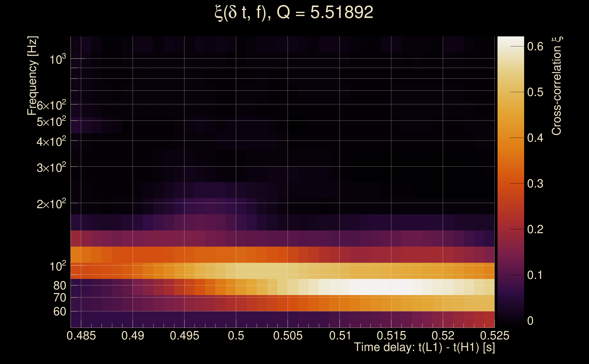
Task: Click the 0.51 x-axis tick label
Action: pos(339,336)
